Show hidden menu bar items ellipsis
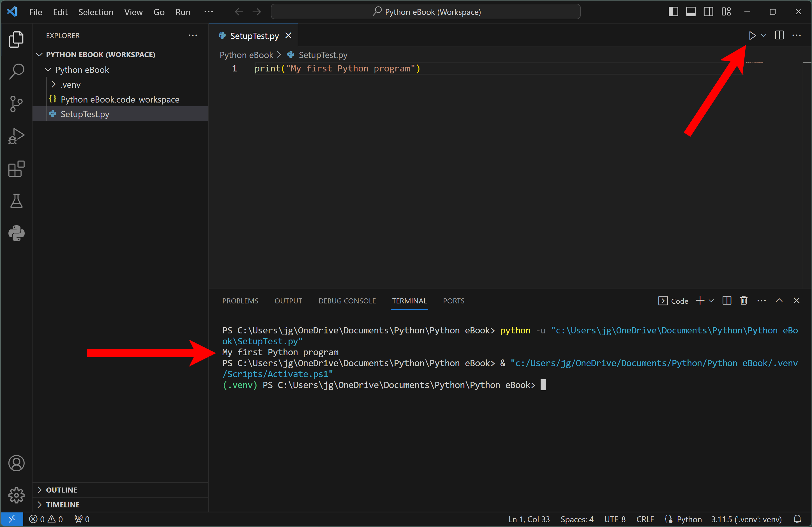This screenshot has width=812, height=527. click(208, 11)
